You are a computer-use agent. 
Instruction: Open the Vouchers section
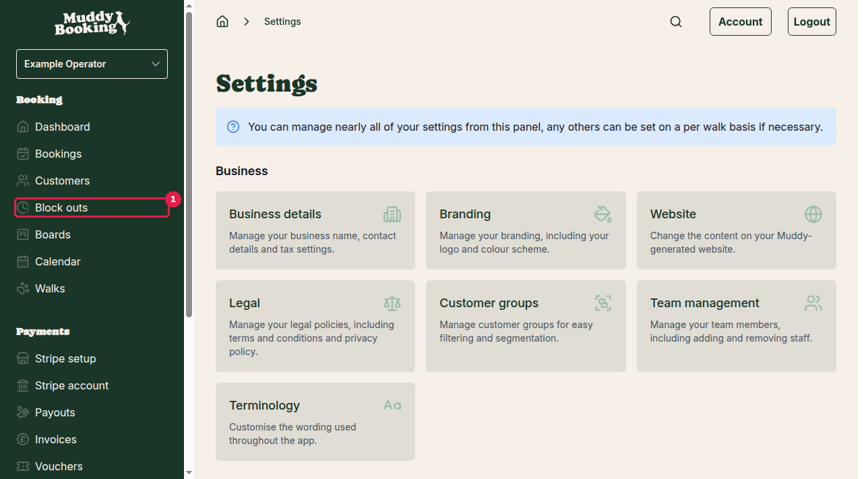tap(60, 466)
